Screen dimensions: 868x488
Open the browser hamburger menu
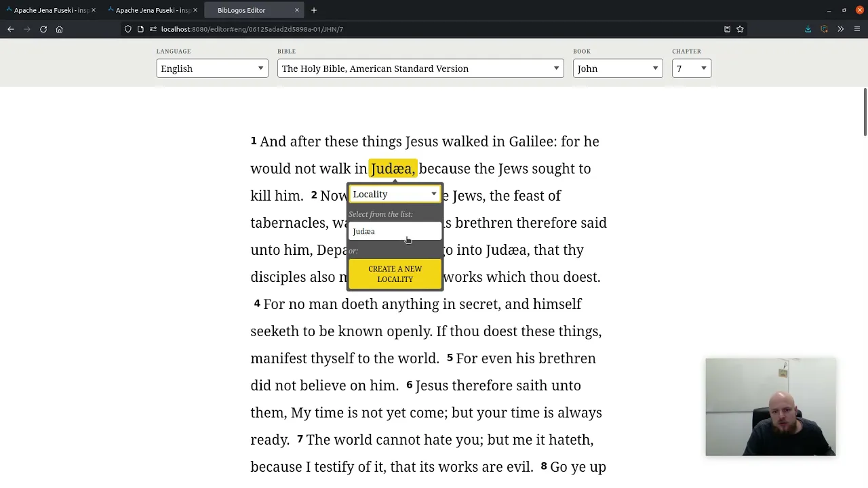(x=857, y=29)
